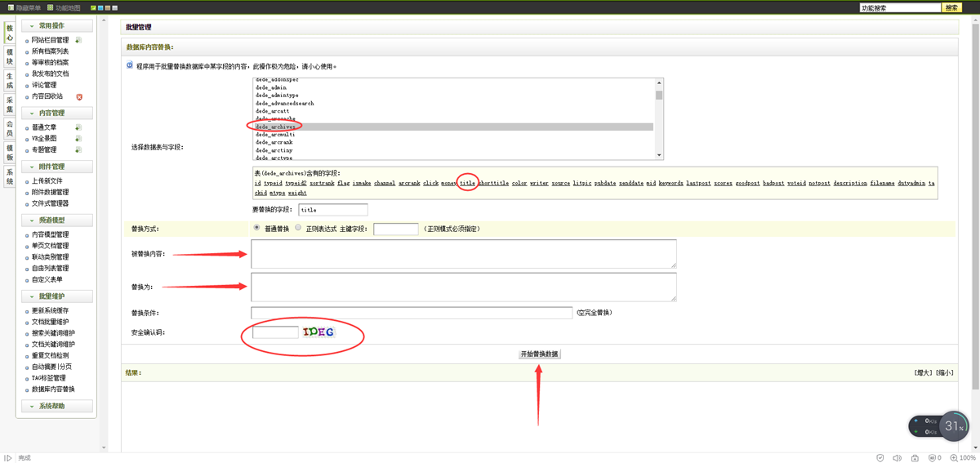Open 更新系统缓存 in sidebar
Image resolution: width=980 pixels, height=463 pixels.
51,311
